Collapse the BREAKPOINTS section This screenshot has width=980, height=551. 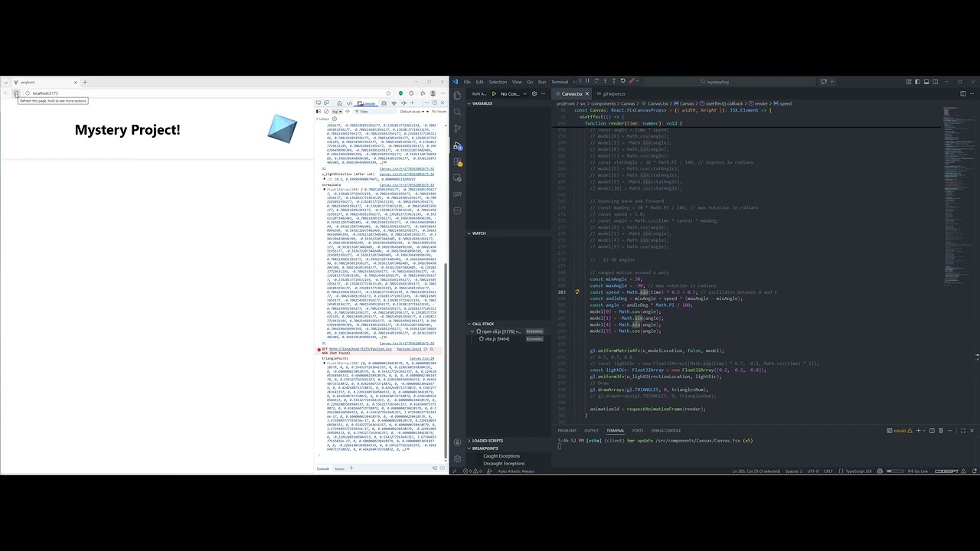tap(509, 448)
